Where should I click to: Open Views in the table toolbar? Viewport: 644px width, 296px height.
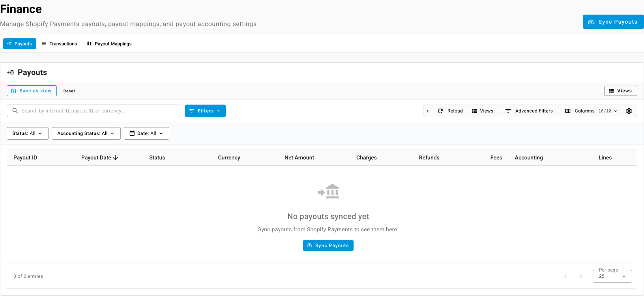[483, 111]
